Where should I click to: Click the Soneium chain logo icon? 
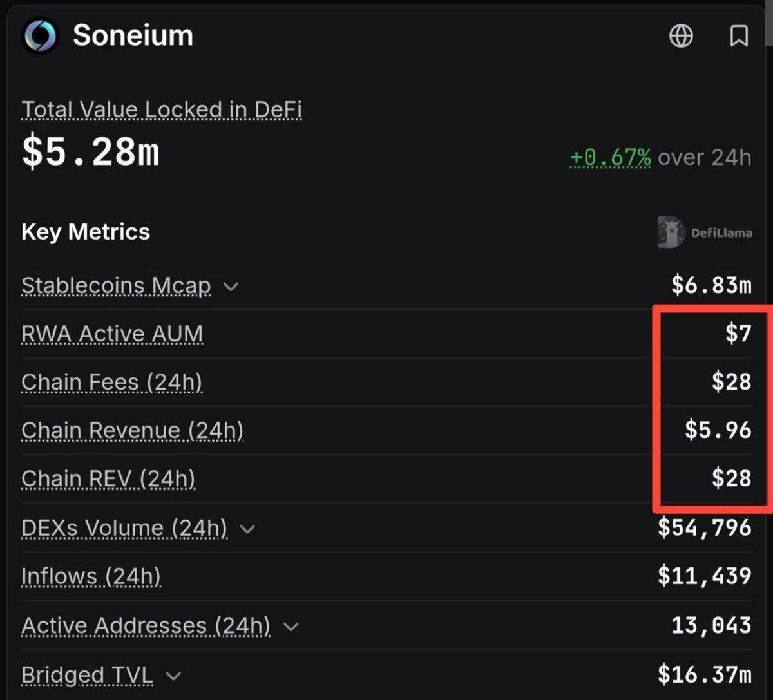coord(40,35)
